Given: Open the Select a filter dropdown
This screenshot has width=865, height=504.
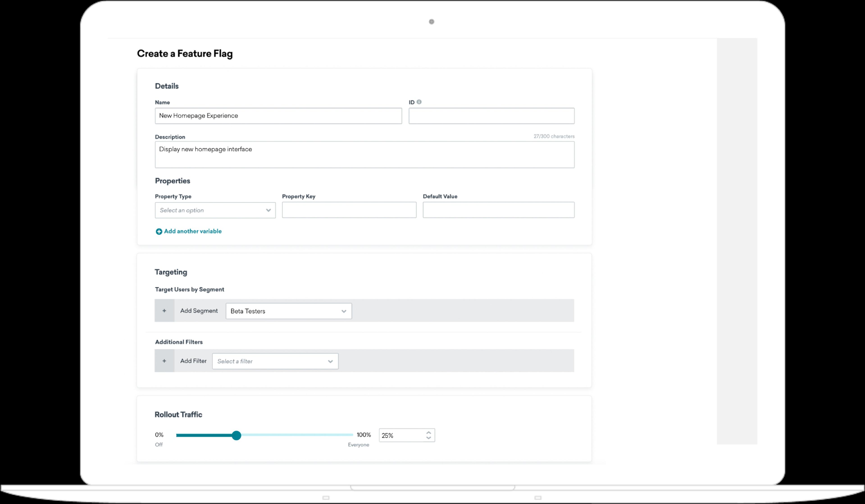Looking at the screenshot, I should pos(275,361).
